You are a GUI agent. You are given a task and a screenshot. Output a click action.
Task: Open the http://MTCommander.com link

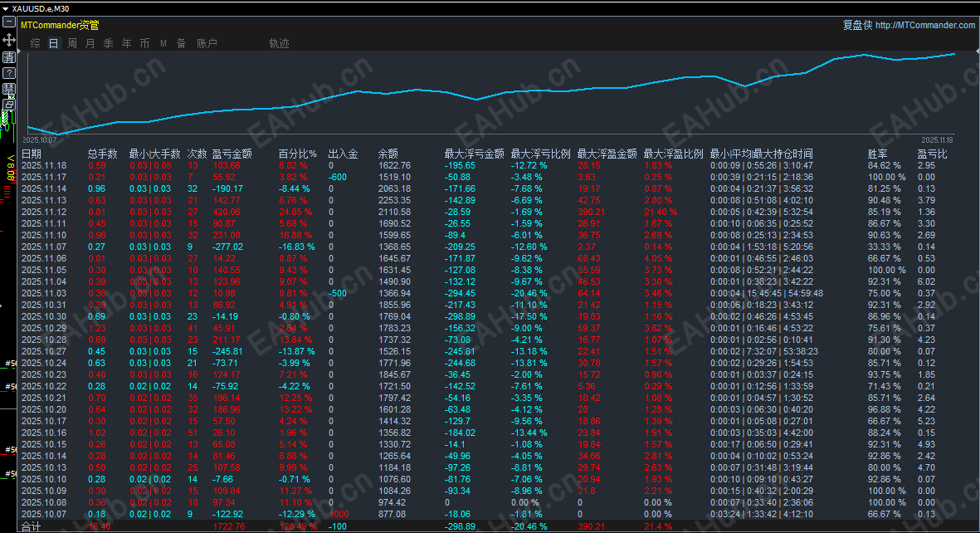pyautogui.click(x=925, y=25)
